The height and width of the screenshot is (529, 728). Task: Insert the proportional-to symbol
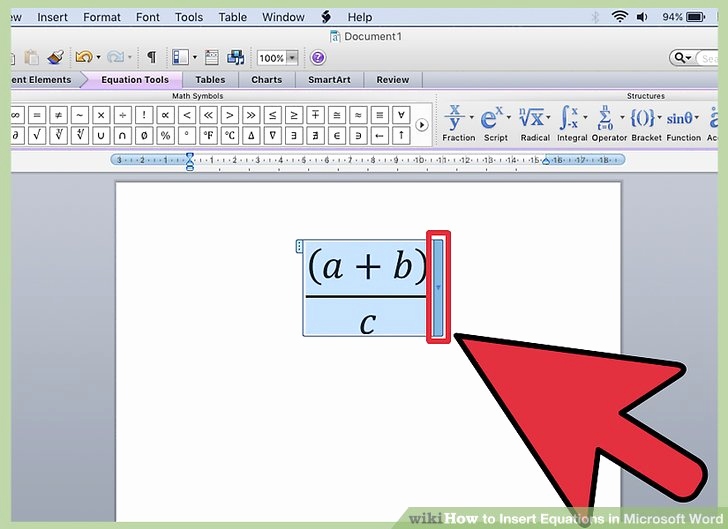[165, 115]
